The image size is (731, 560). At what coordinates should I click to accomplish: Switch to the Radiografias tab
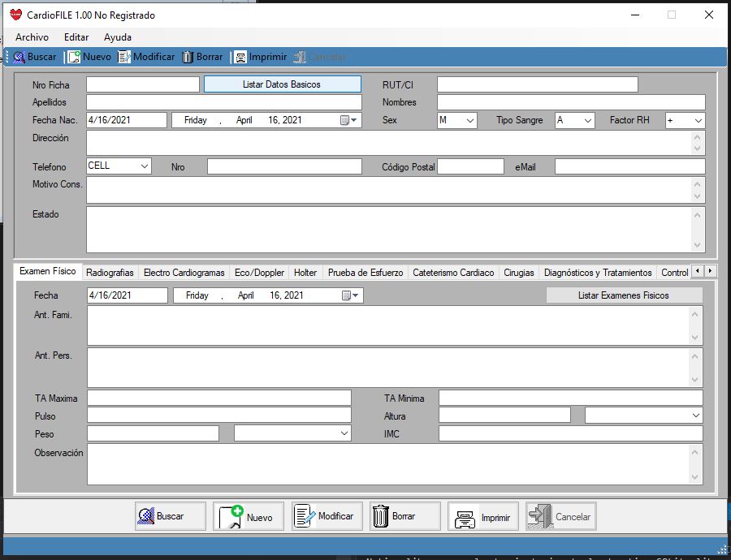pyautogui.click(x=110, y=273)
